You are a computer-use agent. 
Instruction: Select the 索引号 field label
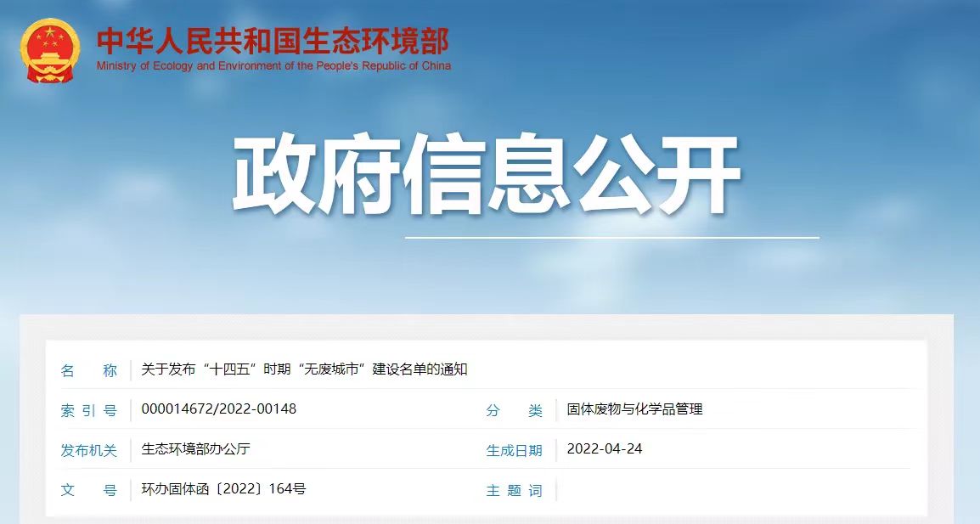pyautogui.click(x=88, y=410)
